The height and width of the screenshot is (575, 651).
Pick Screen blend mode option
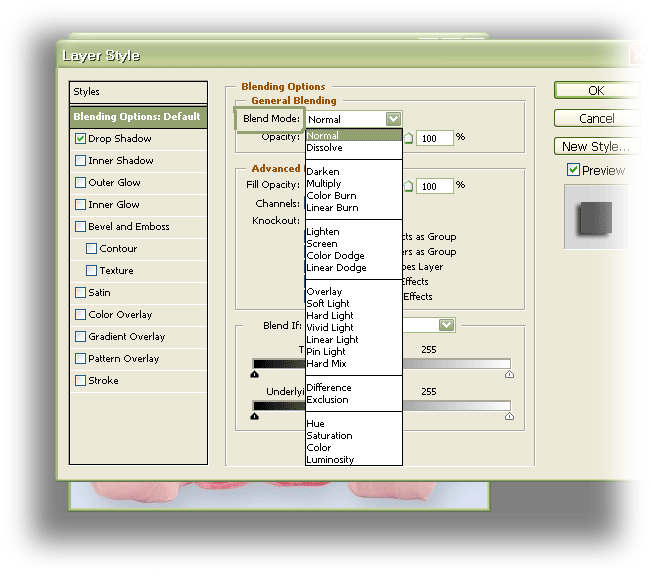pos(321,244)
